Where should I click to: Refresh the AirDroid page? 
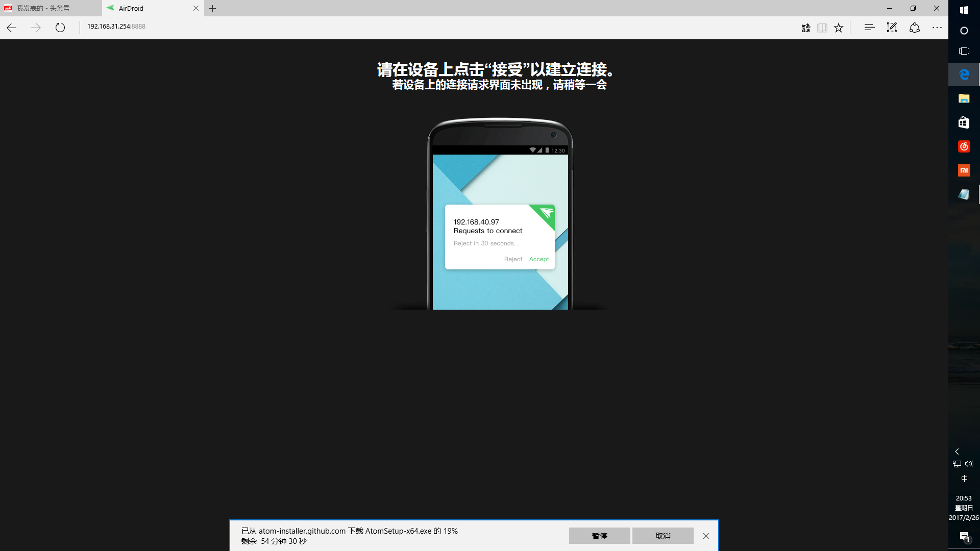pos(60,28)
